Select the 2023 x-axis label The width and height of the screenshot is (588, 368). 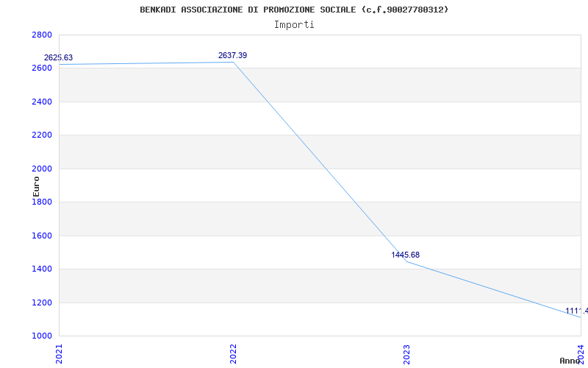(407, 354)
